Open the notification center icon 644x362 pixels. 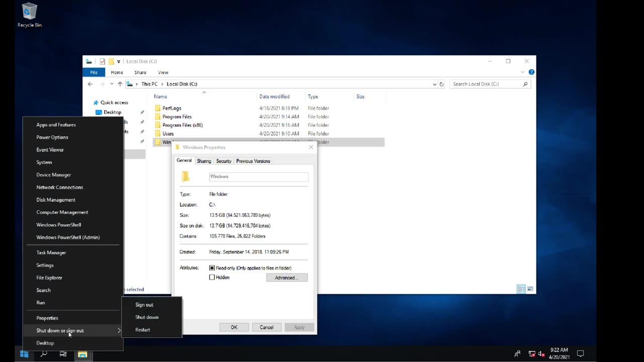(580, 353)
